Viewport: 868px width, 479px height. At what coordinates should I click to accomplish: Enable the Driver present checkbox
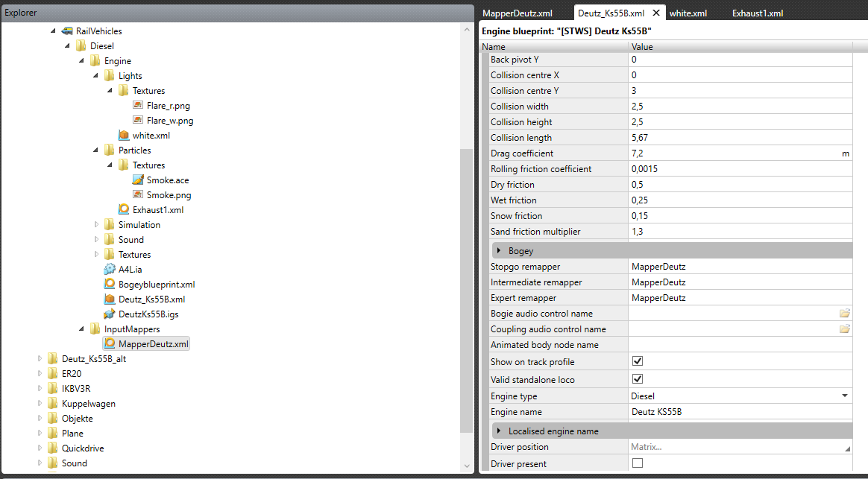coord(638,463)
